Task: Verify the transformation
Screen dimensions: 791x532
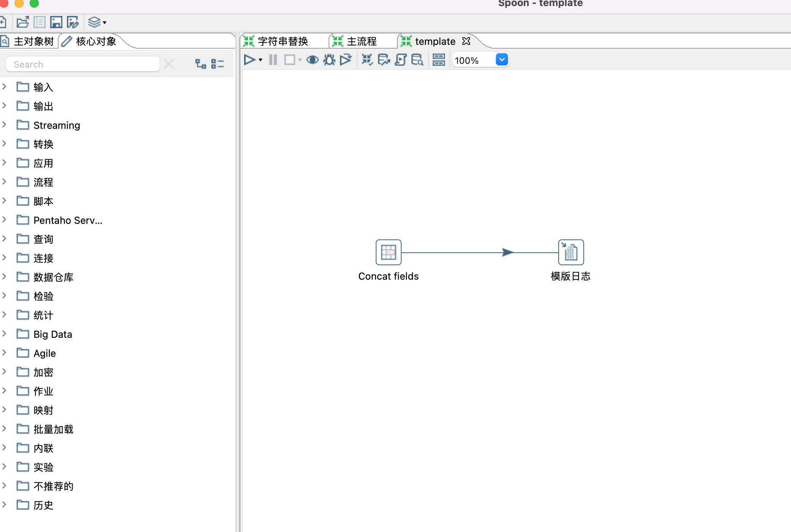Action: 367,60
